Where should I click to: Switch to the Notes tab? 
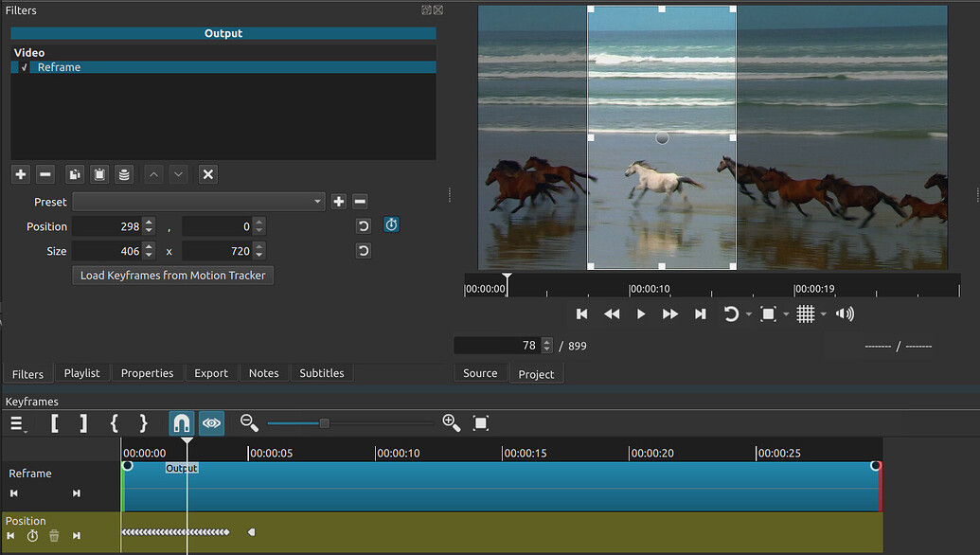(x=264, y=373)
